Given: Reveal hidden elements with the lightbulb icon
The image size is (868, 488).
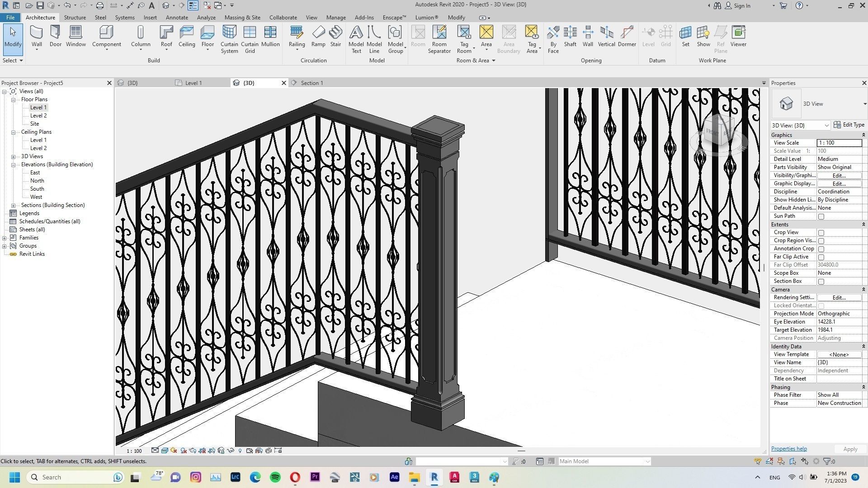Looking at the screenshot, I should (x=240, y=450).
